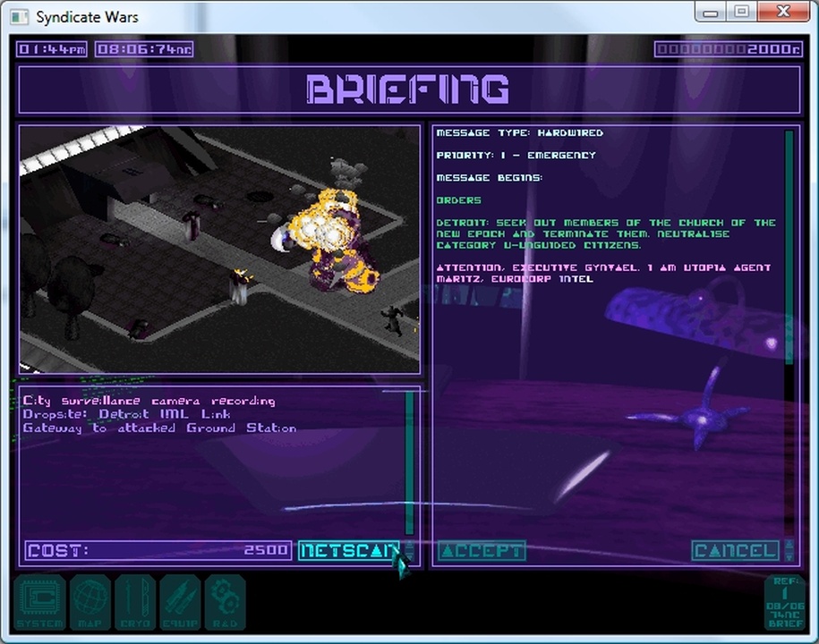The image size is (819, 644).
Task: Click the 01:44pm clock display
Action: click(52, 49)
